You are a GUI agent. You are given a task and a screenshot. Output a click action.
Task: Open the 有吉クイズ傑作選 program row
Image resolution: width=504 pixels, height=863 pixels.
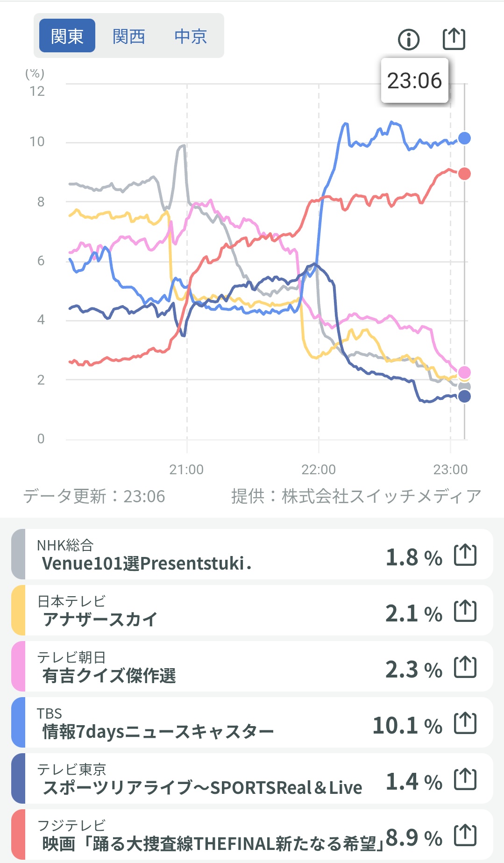(252, 667)
